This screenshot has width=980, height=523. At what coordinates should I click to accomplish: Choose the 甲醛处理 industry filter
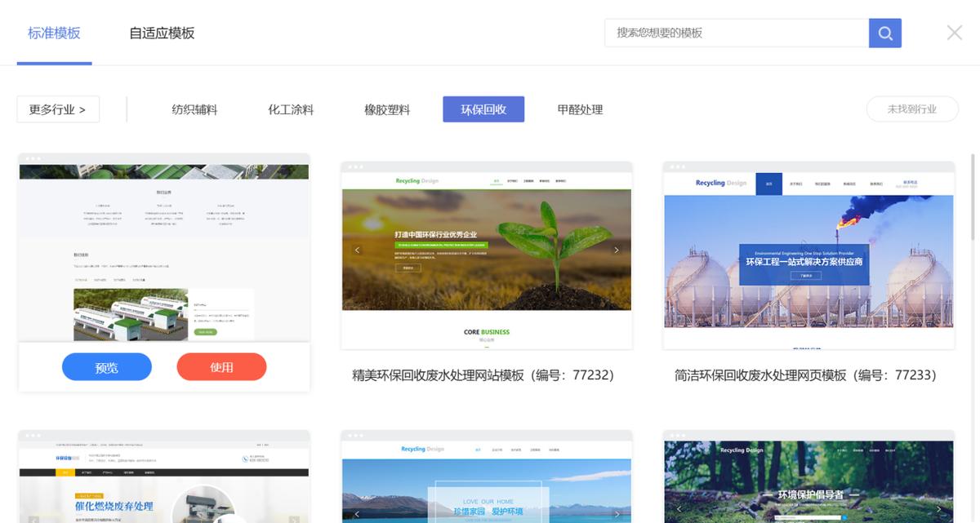click(580, 109)
